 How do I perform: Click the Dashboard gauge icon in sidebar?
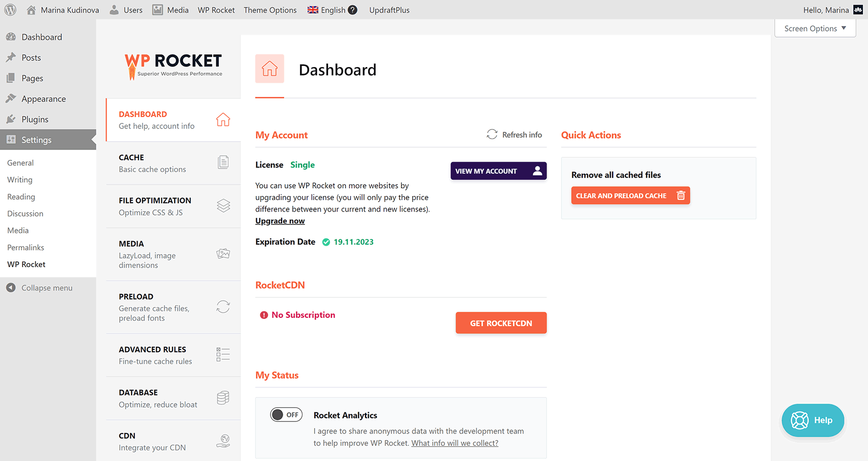click(x=11, y=37)
